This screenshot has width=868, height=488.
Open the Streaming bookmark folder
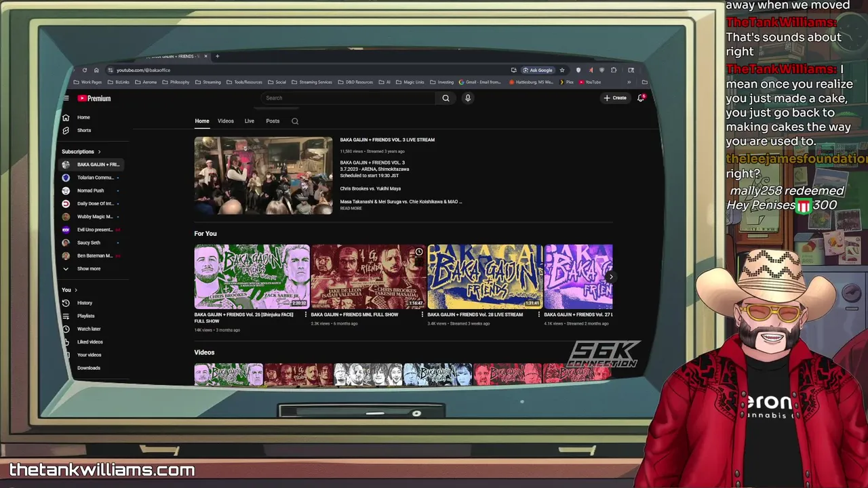point(208,82)
